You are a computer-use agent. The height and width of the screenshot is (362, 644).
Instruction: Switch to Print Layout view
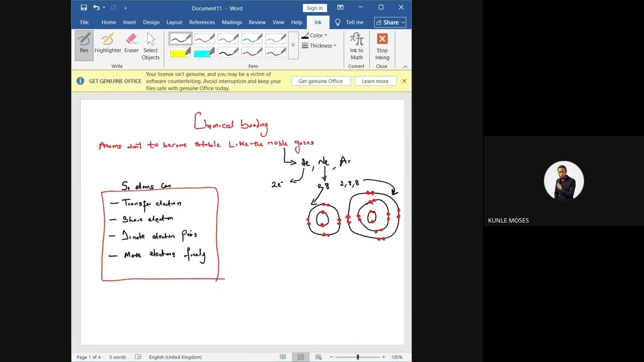(x=300, y=357)
